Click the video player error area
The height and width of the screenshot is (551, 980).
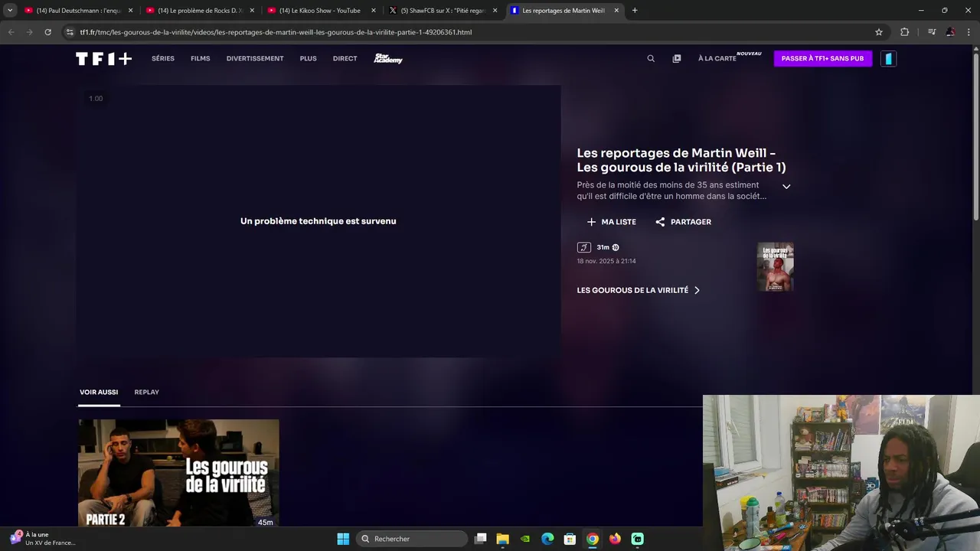click(318, 221)
